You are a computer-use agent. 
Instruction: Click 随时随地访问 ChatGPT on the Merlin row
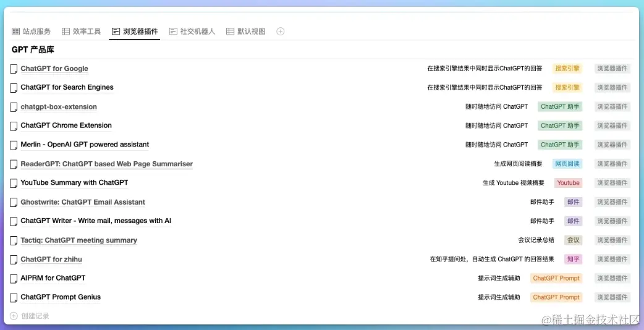point(496,145)
